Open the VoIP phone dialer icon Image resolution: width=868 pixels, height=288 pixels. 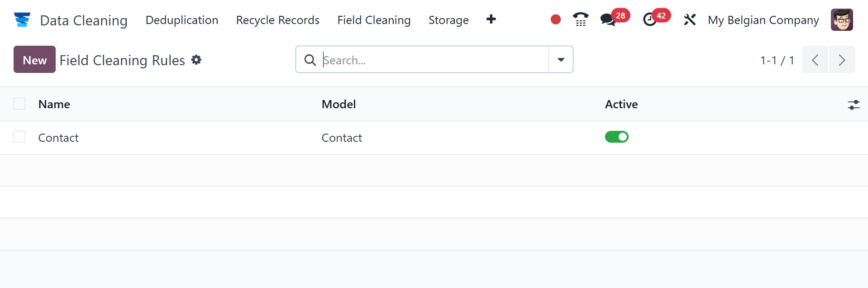(581, 19)
